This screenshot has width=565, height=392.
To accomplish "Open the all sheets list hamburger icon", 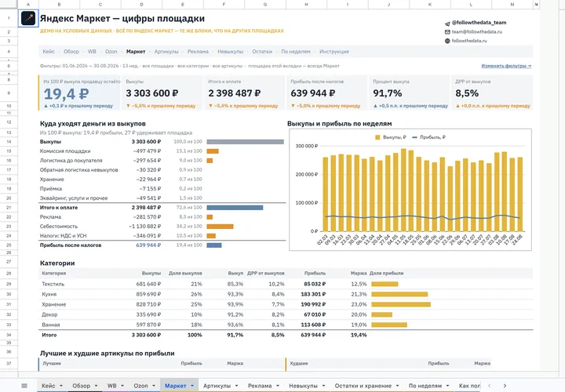I will [x=24, y=386].
